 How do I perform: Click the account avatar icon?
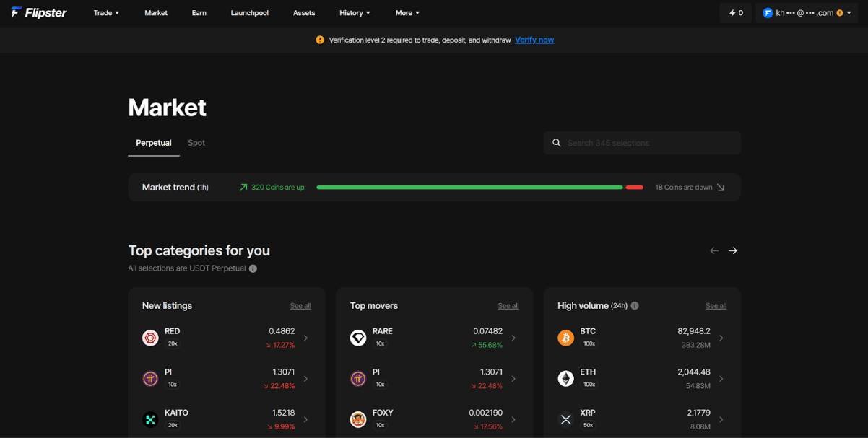point(768,13)
